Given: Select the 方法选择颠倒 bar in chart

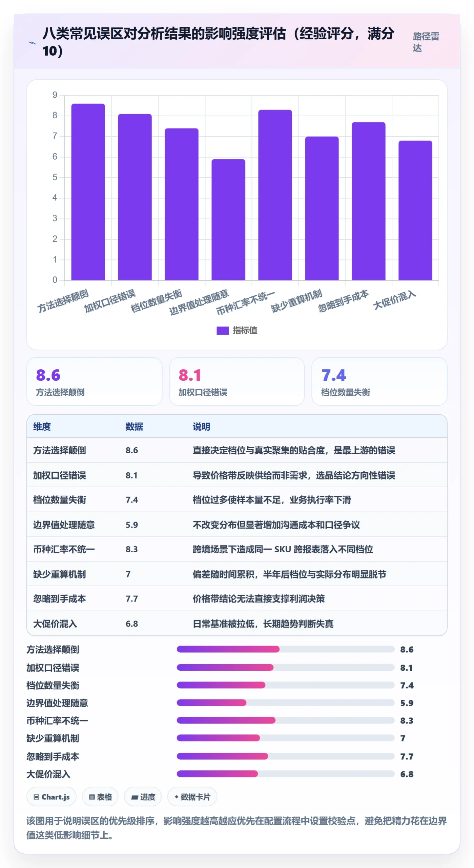Looking at the screenshot, I should tap(88, 192).
